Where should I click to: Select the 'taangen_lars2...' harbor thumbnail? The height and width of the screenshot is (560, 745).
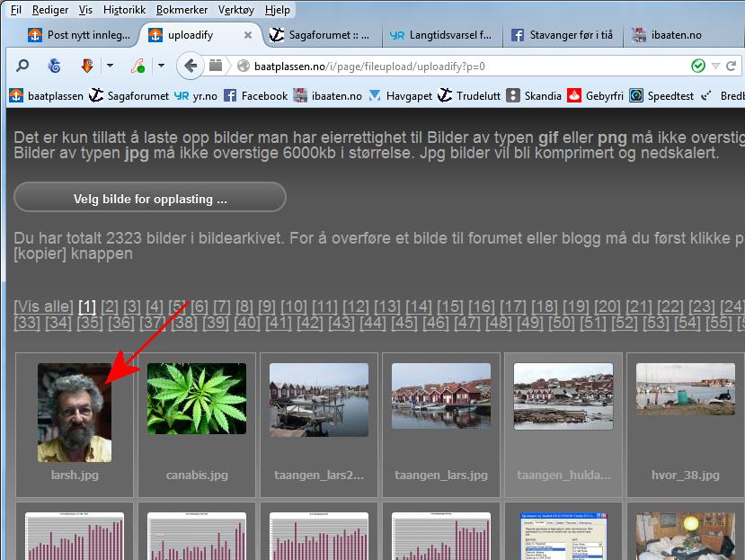click(x=319, y=400)
